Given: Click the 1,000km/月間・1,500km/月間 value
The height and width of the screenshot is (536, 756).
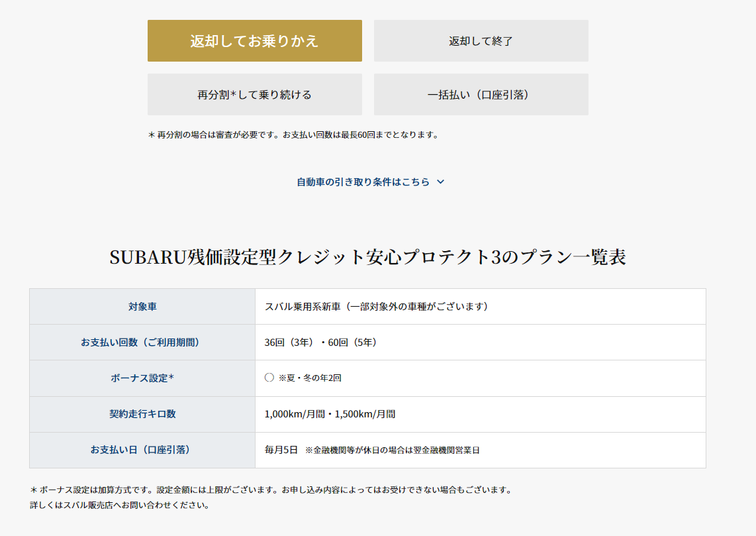Looking at the screenshot, I should pyautogui.click(x=330, y=414).
